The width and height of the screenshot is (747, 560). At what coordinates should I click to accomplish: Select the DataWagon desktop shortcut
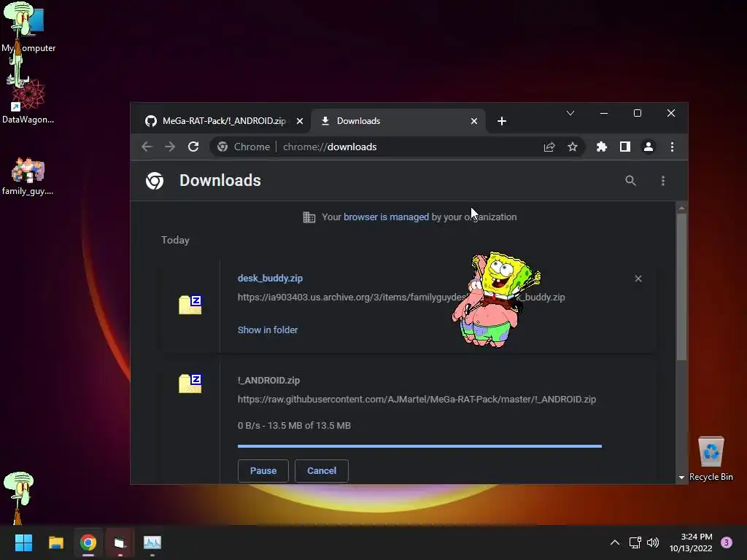[x=28, y=101]
